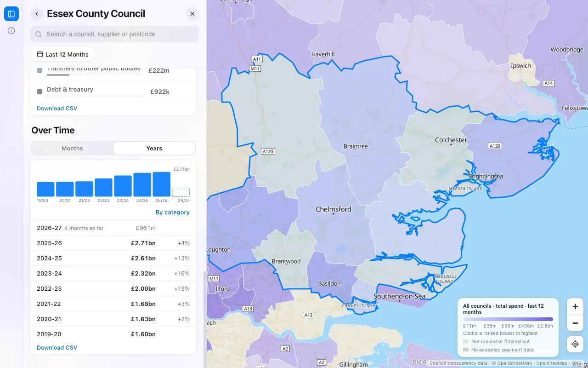Open the Council transparency data link
The image size is (588, 368).
pos(458,363)
